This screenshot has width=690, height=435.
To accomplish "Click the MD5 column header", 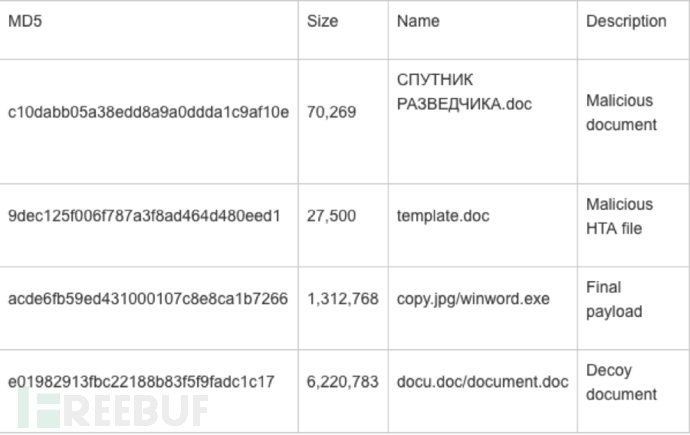I will [25, 21].
